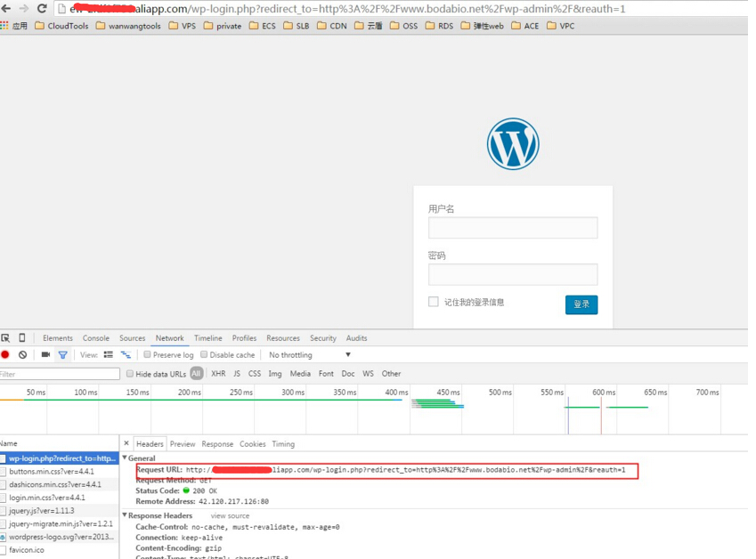Open the ECS bookmark folder
The width and height of the screenshot is (756, 559).
pyautogui.click(x=263, y=26)
